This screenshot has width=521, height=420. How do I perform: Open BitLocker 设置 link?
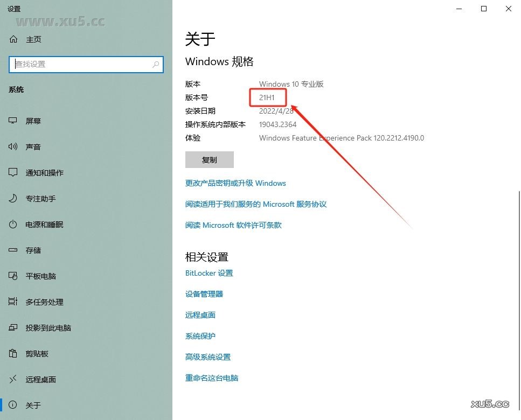(x=209, y=273)
